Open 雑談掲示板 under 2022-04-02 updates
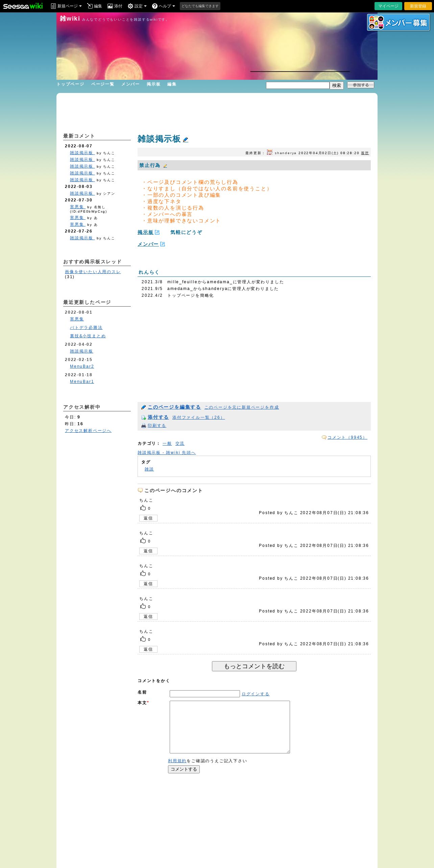This screenshot has width=434, height=868. point(81,351)
